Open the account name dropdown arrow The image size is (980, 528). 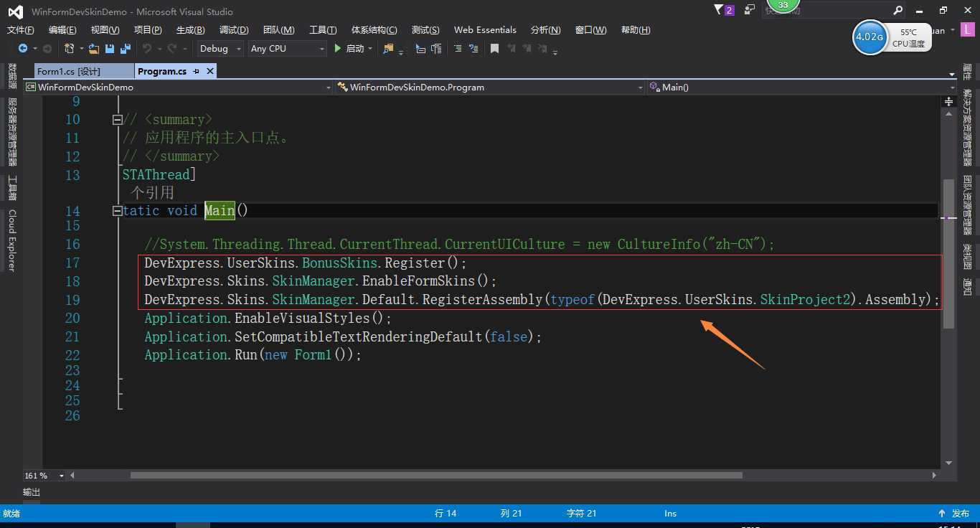pos(952,30)
